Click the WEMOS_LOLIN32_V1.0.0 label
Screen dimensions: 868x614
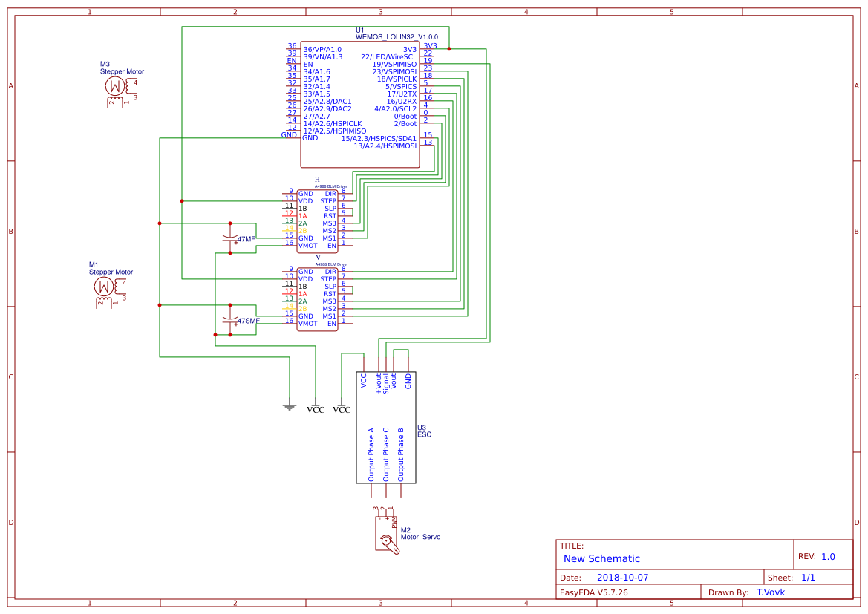pyautogui.click(x=397, y=37)
